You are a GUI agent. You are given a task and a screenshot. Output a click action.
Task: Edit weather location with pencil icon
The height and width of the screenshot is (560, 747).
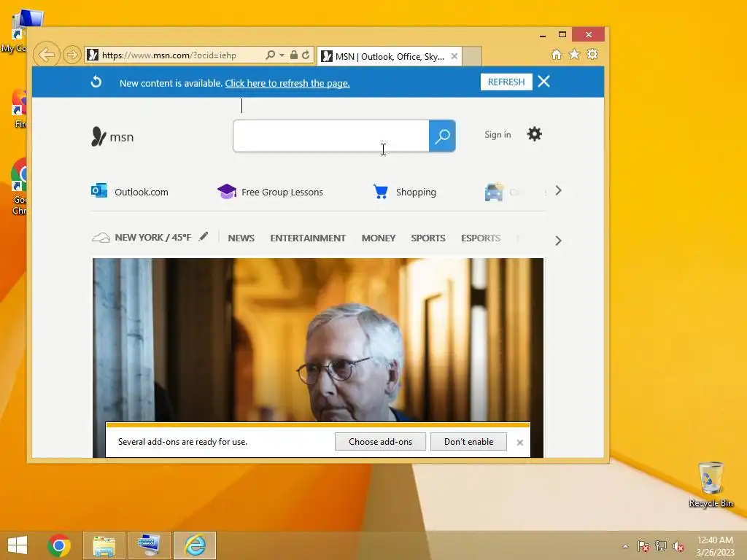tap(204, 236)
